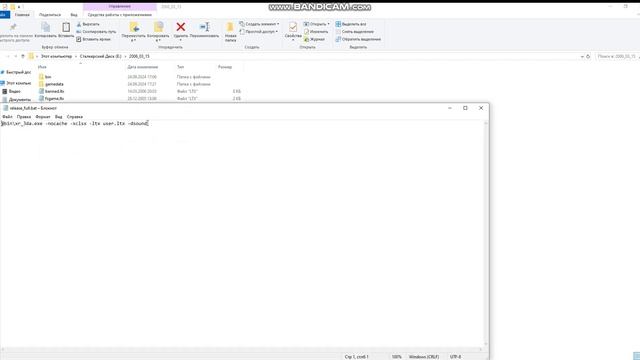The width and height of the screenshot is (640, 360).
Task: Click Обратить выделение in the ribbon
Action: tap(358, 39)
